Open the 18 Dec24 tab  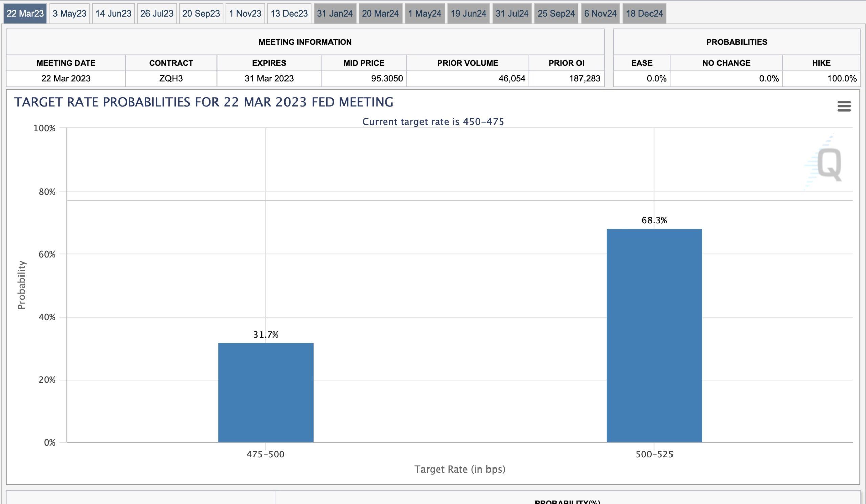point(644,14)
